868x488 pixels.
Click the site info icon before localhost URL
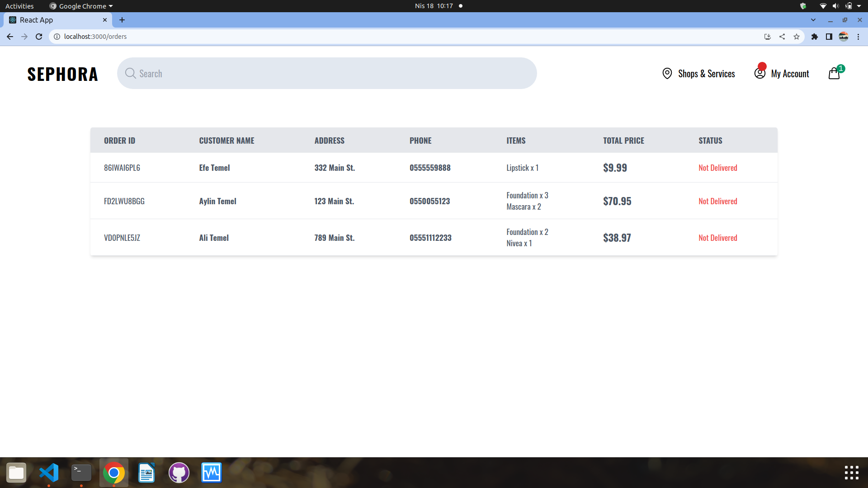(57, 37)
